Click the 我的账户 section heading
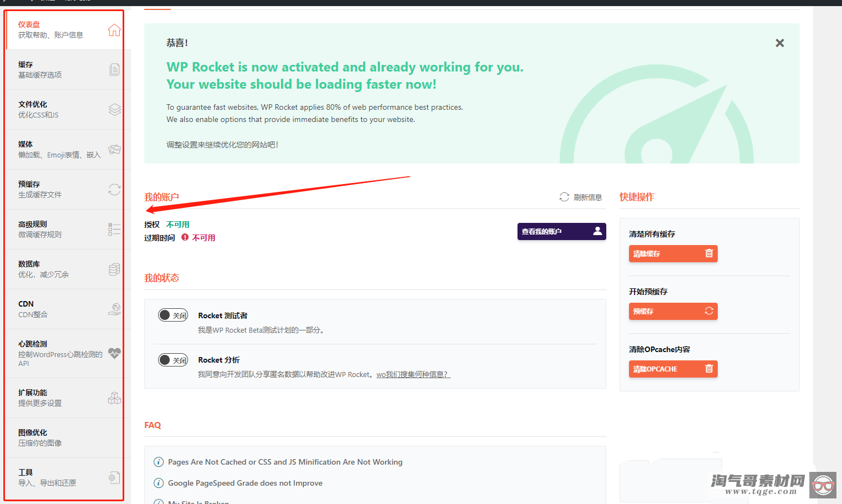The width and height of the screenshot is (842, 504). coord(161,197)
